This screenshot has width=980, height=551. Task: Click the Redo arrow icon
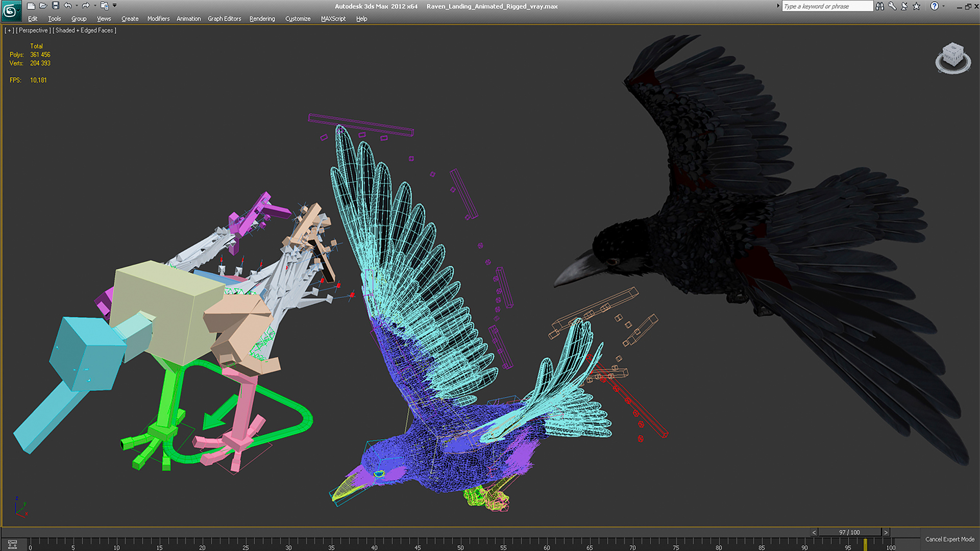[86, 6]
